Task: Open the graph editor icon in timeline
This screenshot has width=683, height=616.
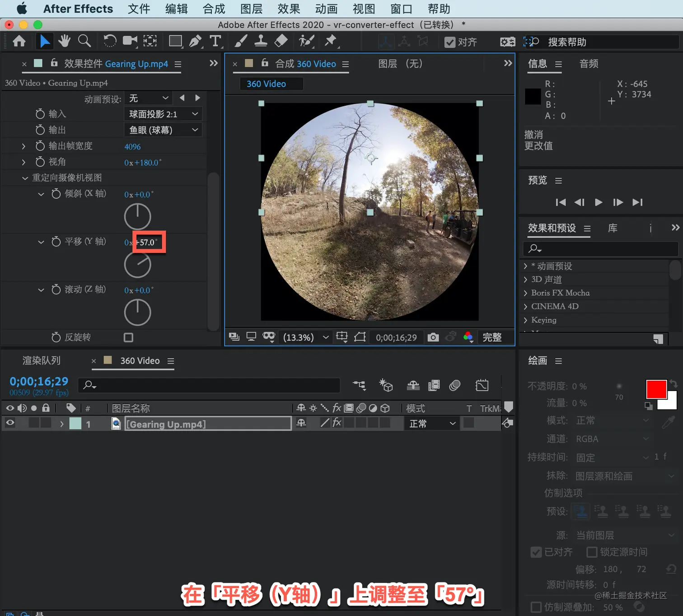Action: (x=482, y=385)
